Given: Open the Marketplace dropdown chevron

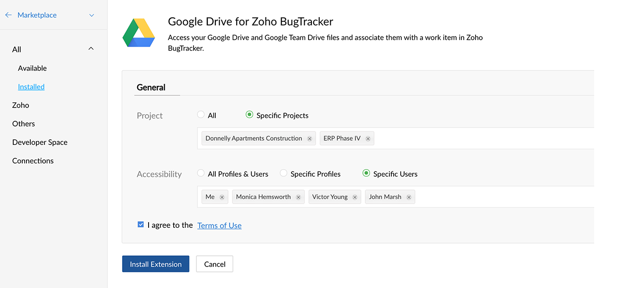Looking at the screenshot, I should [x=92, y=15].
